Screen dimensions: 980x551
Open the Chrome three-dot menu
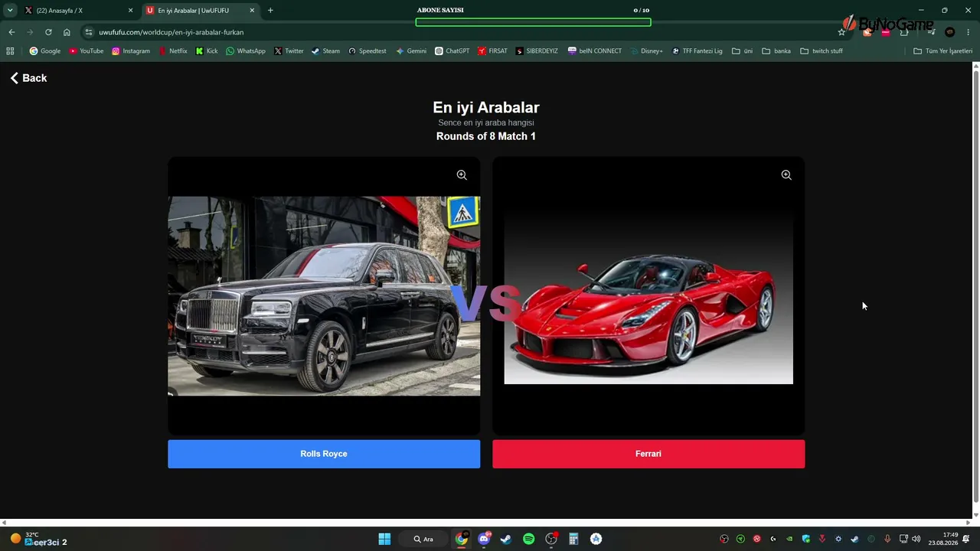coord(969,32)
